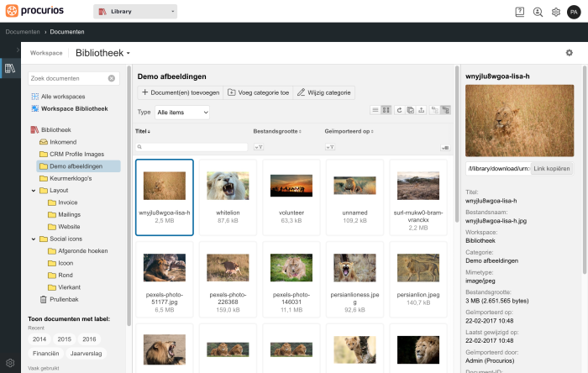Sort by Titel column
The image size is (588, 373).
tap(143, 131)
